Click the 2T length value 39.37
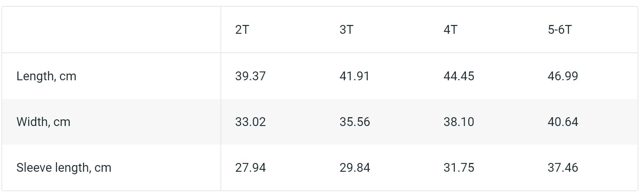The height and width of the screenshot is (195, 644). click(x=250, y=76)
